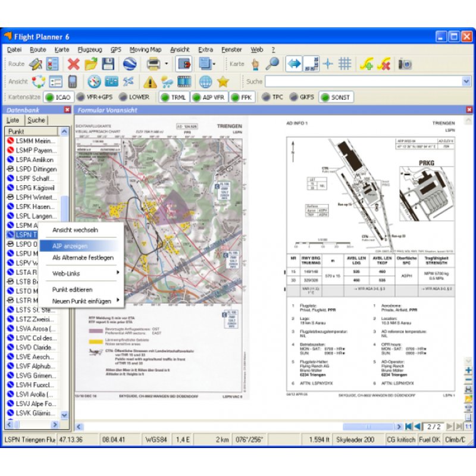
Task: Open the Suche field dropdown arrow
Action: tap(466, 82)
